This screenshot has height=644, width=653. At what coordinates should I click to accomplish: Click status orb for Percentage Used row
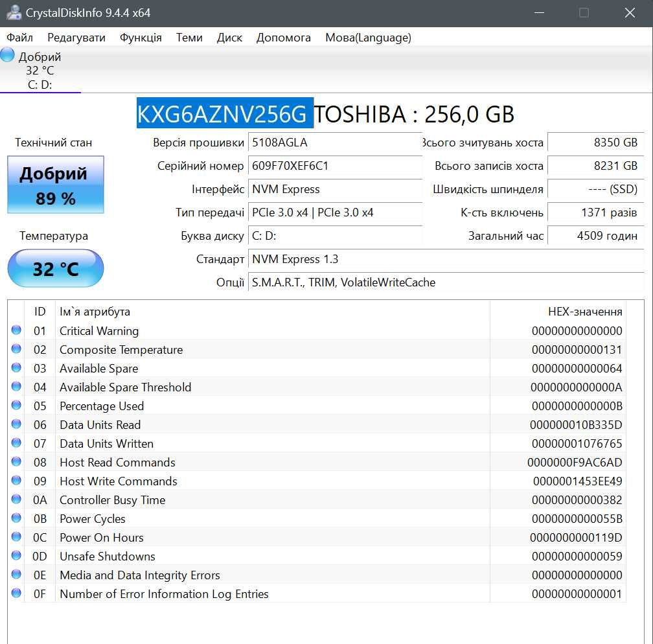click(16, 405)
